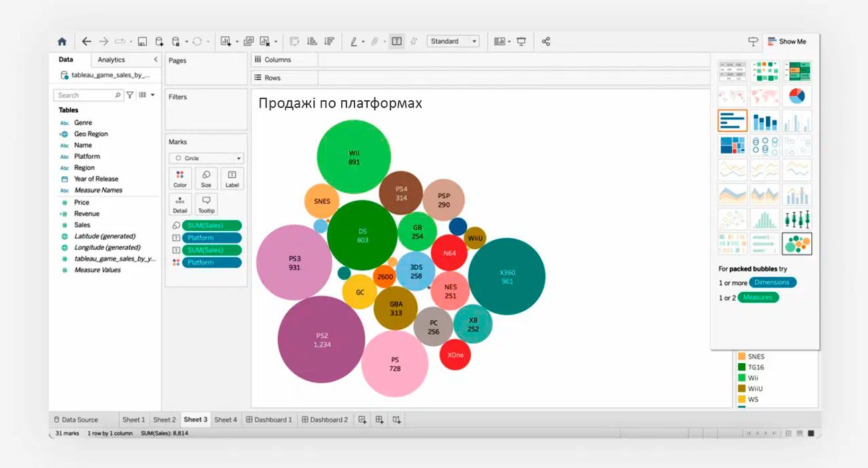Collapse the Data side pane chevron
Image resolution: width=868 pixels, height=468 pixels.
[156, 59]
